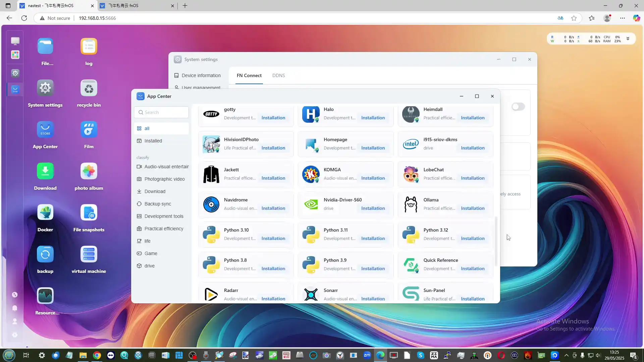This screenshot has height=362, width=644.
Task: Filter by Game category
Action: [161, 253]
